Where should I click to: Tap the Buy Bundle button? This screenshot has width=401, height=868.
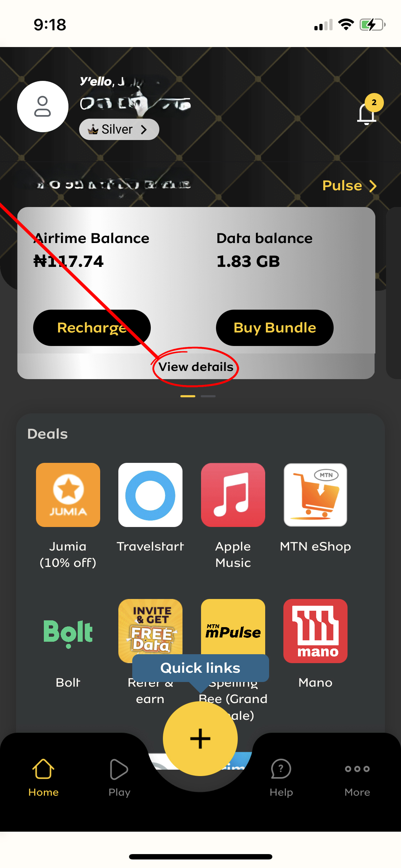(x=275, y=328)
